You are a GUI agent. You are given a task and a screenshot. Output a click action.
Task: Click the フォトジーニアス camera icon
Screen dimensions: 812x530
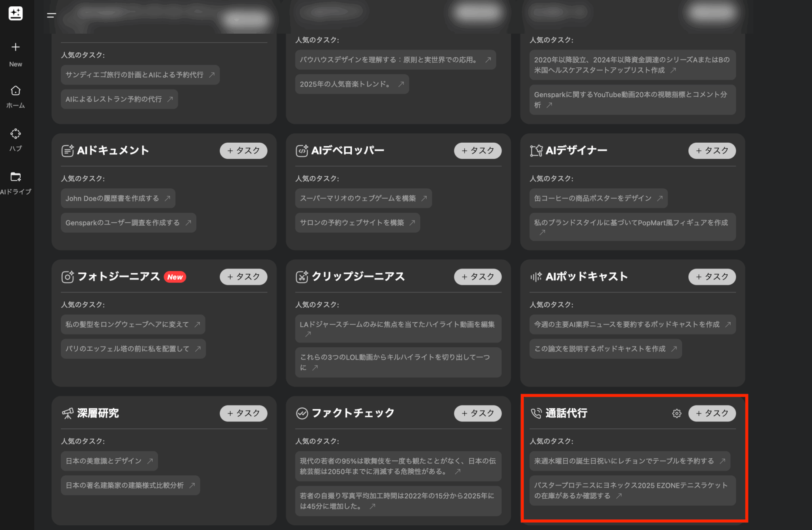pos(67,277)
